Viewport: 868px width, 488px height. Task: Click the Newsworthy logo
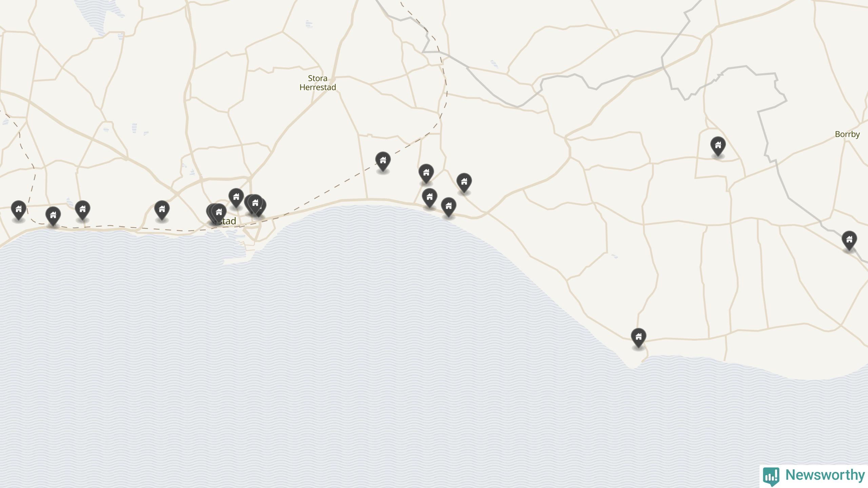pos(814,476)
